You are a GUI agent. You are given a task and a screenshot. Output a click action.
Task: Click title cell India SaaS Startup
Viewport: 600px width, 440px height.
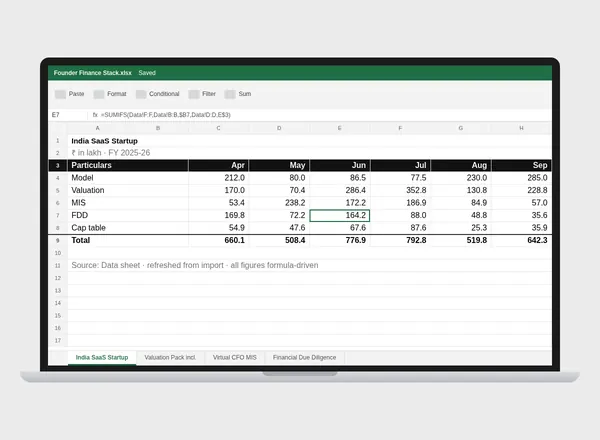[104, 141]
